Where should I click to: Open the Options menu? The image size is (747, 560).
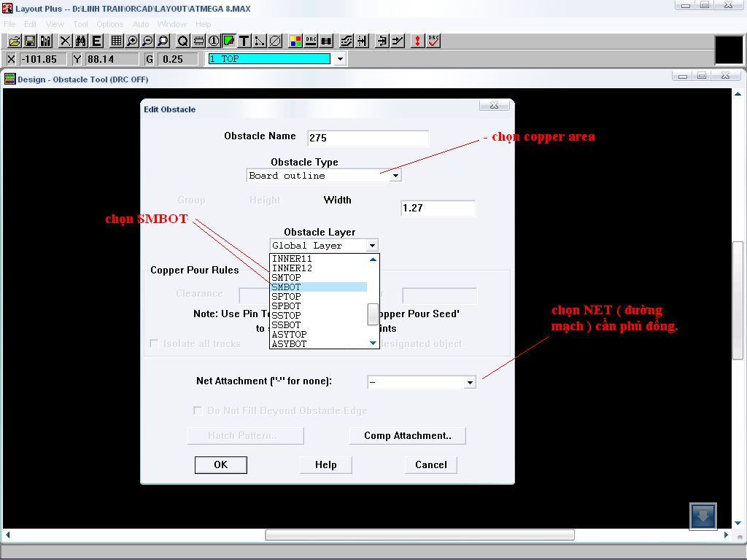point(109,24)
